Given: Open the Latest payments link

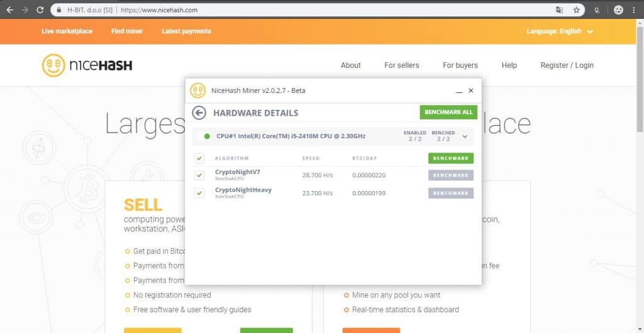Looking at the screenshot, I should [186, 31].
